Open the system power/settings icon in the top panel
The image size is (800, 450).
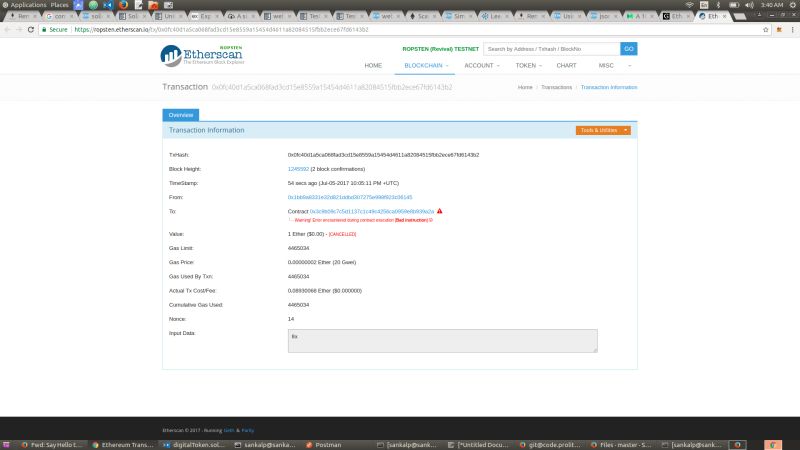(x=793, y=5)
